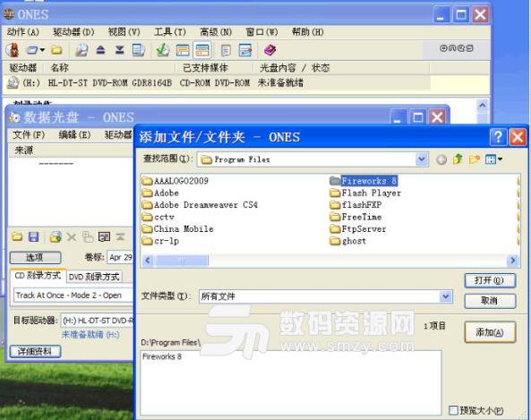Click the first orange window-layout icon

[183, 50]
